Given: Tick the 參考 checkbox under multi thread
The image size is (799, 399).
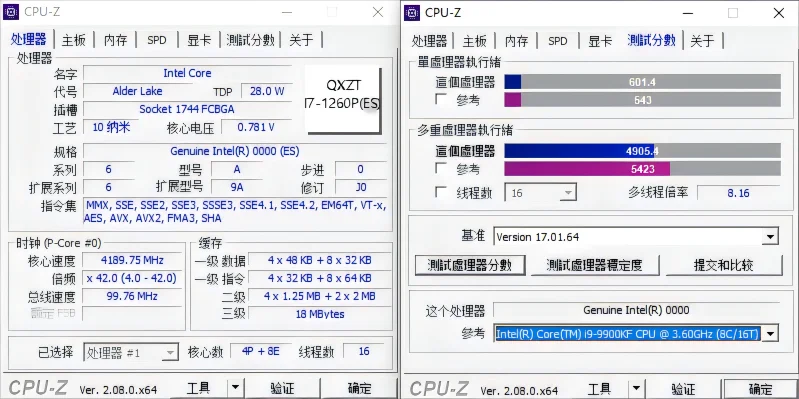Looking at the screenshot, I should coord(441,168).
